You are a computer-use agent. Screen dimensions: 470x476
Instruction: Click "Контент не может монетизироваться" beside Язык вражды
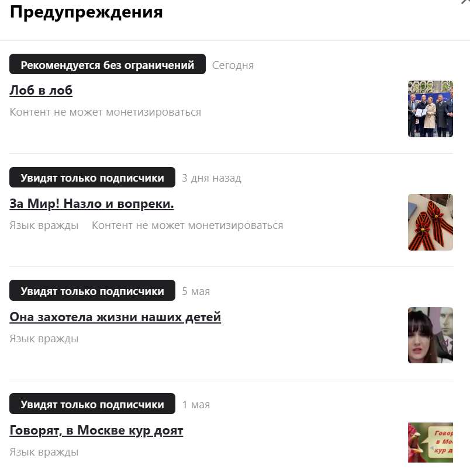pyautogui.click(x=188, y=225)
